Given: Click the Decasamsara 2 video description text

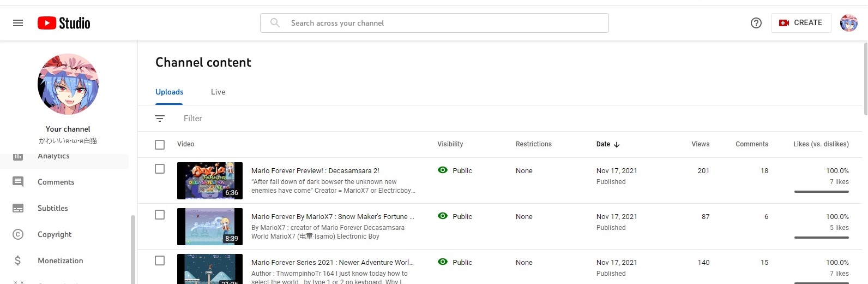Looking at the screenshot, I should [x=333, y=186].
